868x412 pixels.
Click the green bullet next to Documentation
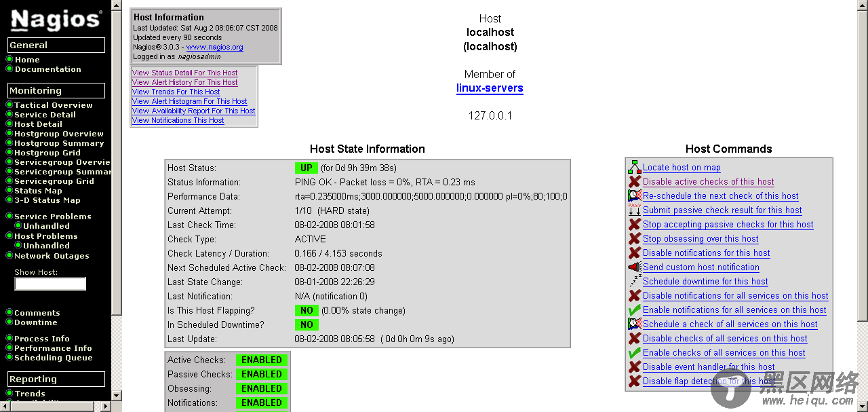click(9, 69)
